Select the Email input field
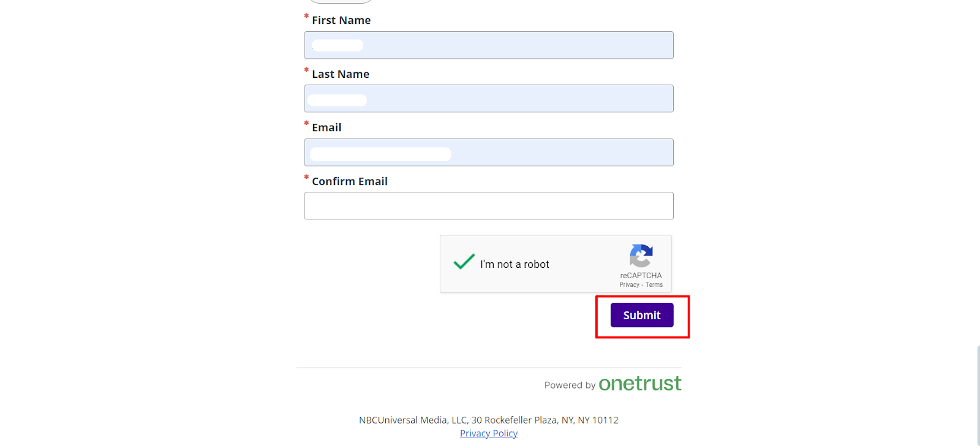Image resolution: width=980 pixels, height=448 pixels. [x=489, y=153]
